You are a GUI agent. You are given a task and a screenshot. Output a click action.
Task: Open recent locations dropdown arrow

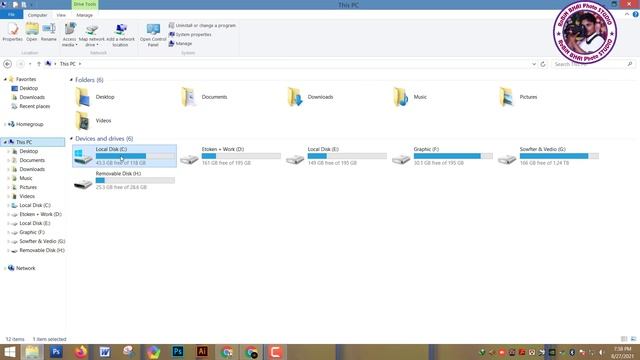click(x=30, y=64)
